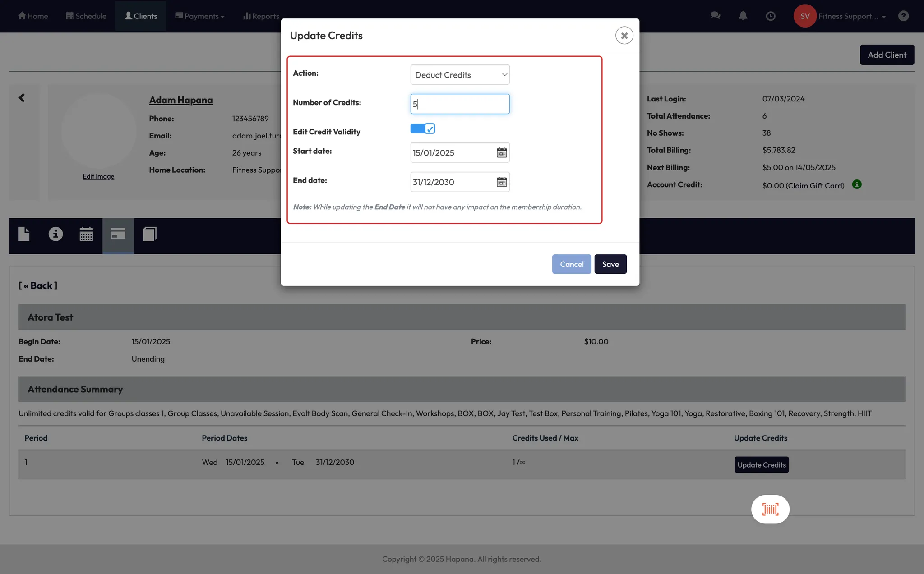Viewport: 924px width, 574px height.
Task: Click the Number of Credits field
Action: tap(460, 104)
